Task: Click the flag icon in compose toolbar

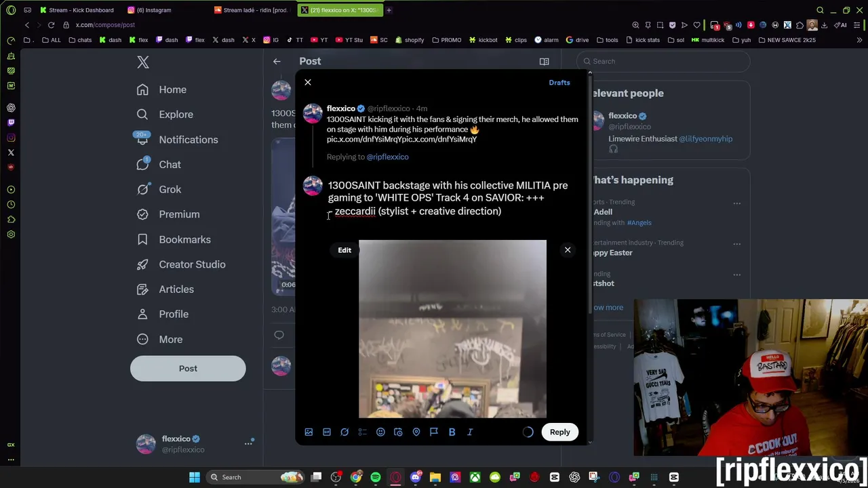Action: (x=434, y=432)
